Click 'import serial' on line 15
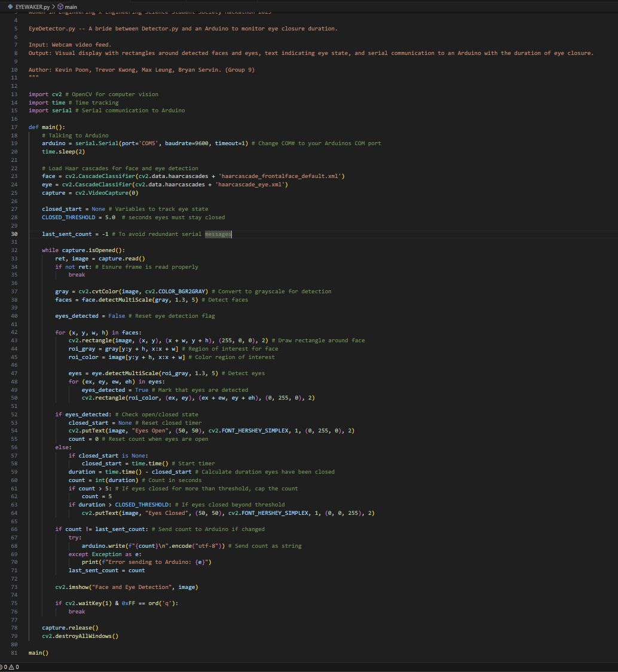Screen dimensions: 618x672 click(50, 111)
